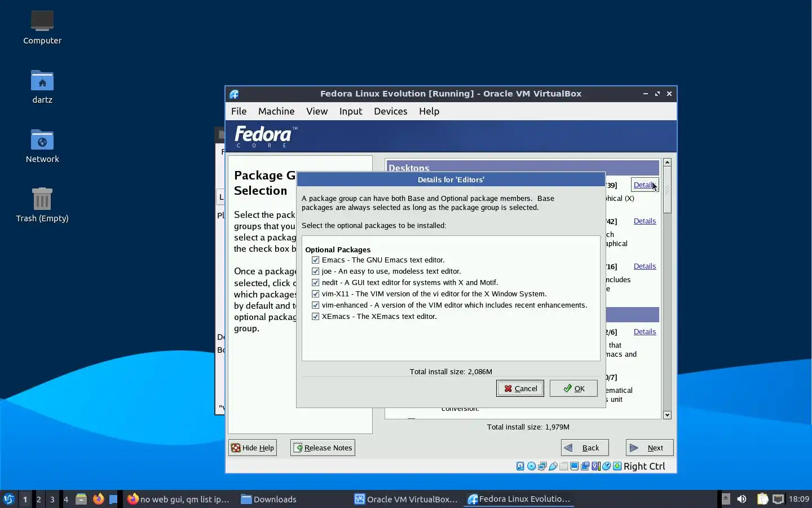Click Next in the Fedora installer
The height and width of the screenshot is (508, 812).
point(650,448)
